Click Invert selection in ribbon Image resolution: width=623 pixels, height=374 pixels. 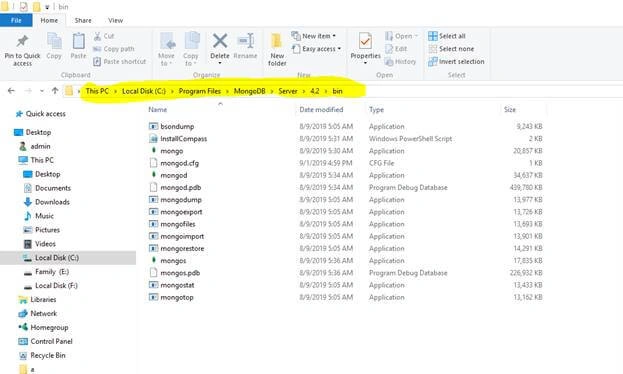[x=457, y=62]
